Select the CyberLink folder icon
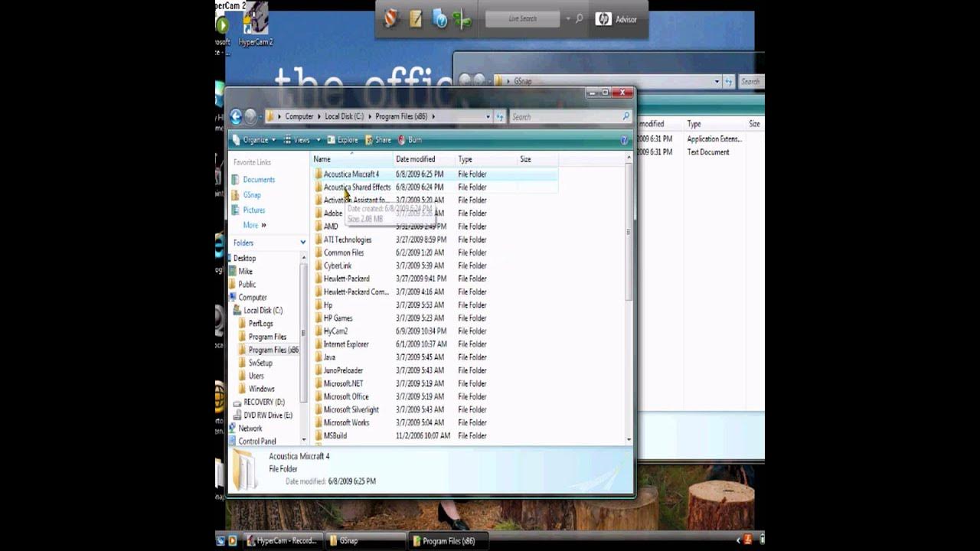 point(318,266)
